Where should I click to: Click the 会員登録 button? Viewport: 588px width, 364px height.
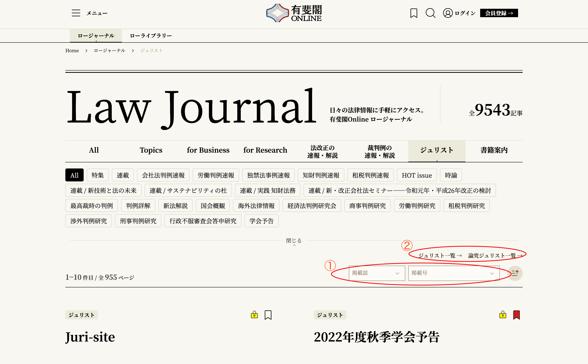coord(499,13)
